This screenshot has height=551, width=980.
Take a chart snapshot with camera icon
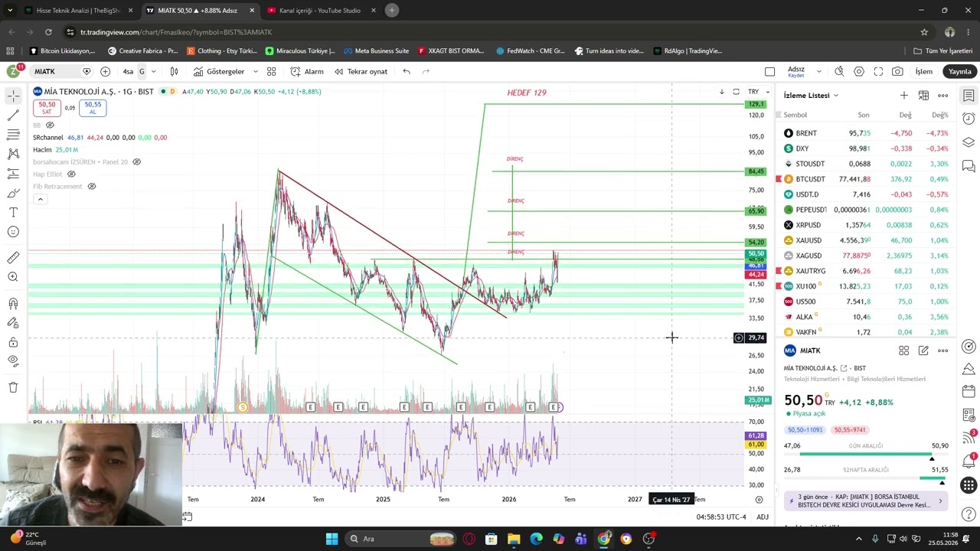click(x=897, y=71)
